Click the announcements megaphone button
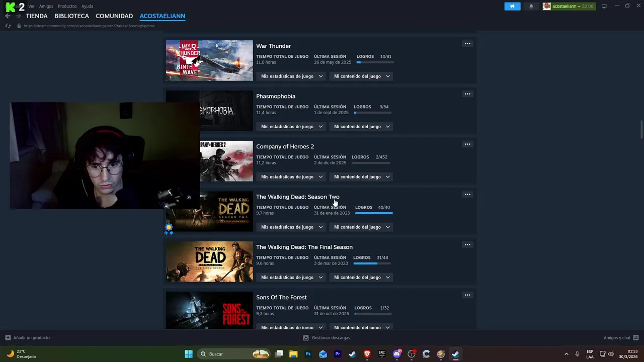The image size is (644, 362). tap(512, 6)
